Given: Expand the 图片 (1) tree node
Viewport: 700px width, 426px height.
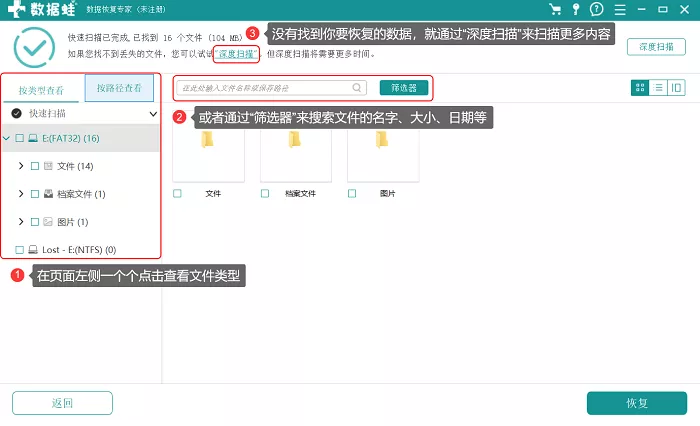Looking at the screenshot, I should [x=21, y=221].
